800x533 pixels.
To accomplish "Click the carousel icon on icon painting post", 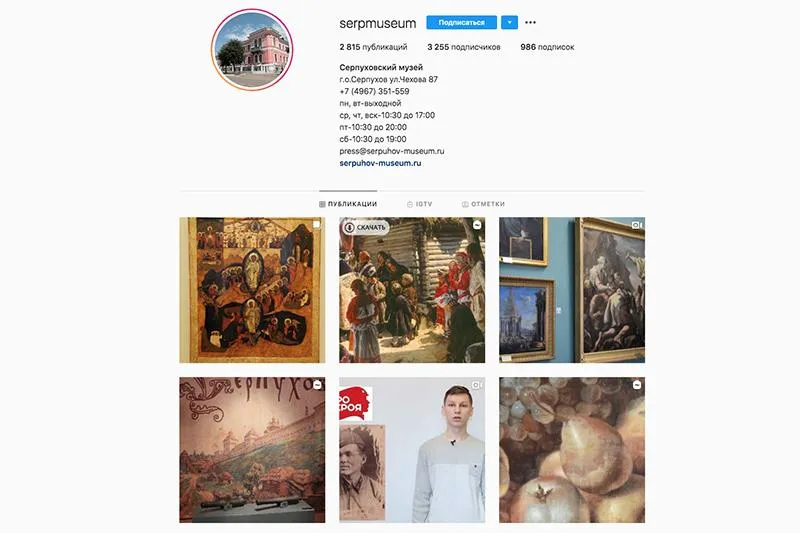I will click(317, 225).
